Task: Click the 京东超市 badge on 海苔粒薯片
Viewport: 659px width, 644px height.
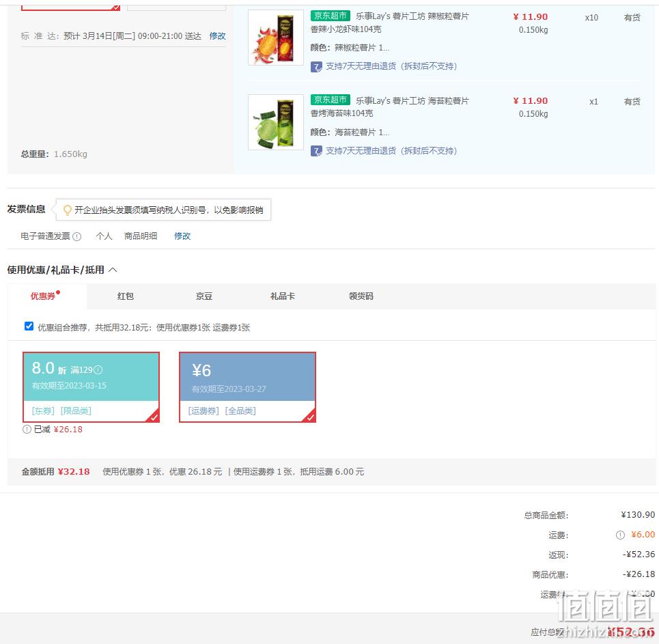Action: (331, 100)
